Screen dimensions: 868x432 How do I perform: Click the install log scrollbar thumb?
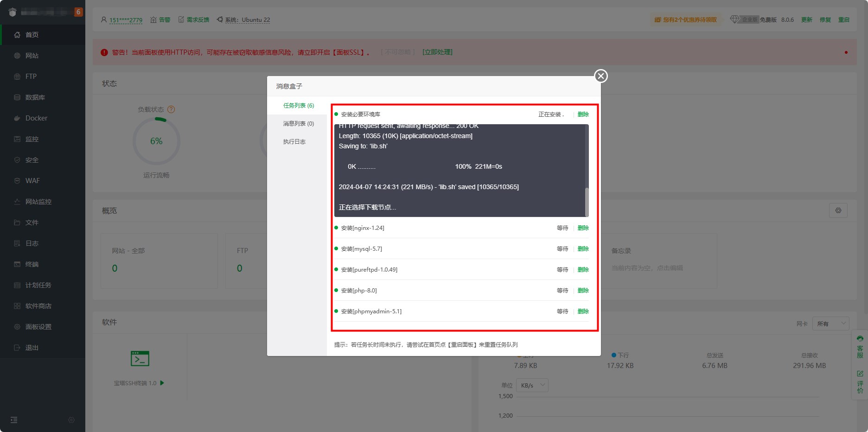[587, 202]
